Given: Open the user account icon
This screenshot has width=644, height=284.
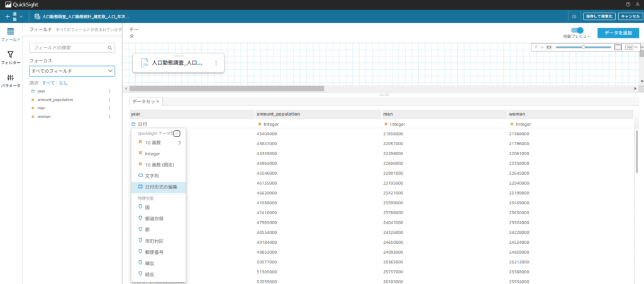Looking at the screenshot, I should click(x=638, y=4).
